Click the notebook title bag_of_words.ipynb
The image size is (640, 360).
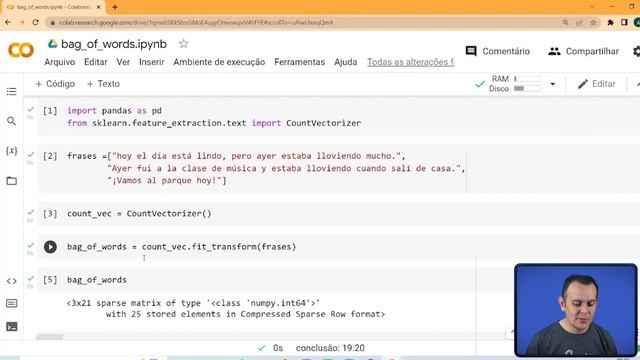coord(114,44)
